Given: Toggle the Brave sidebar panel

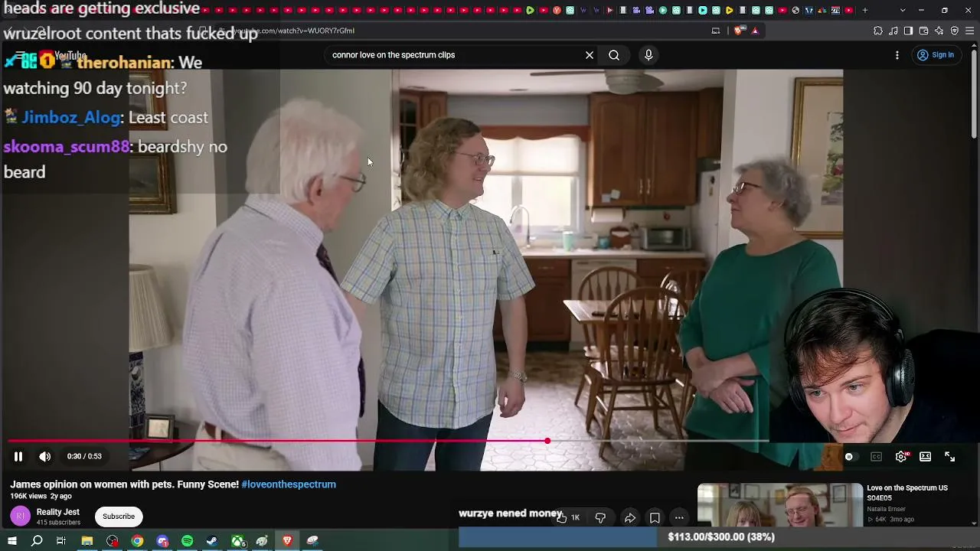Looking at the screenshot, I should pyautogui.click(x=909, y=31).
